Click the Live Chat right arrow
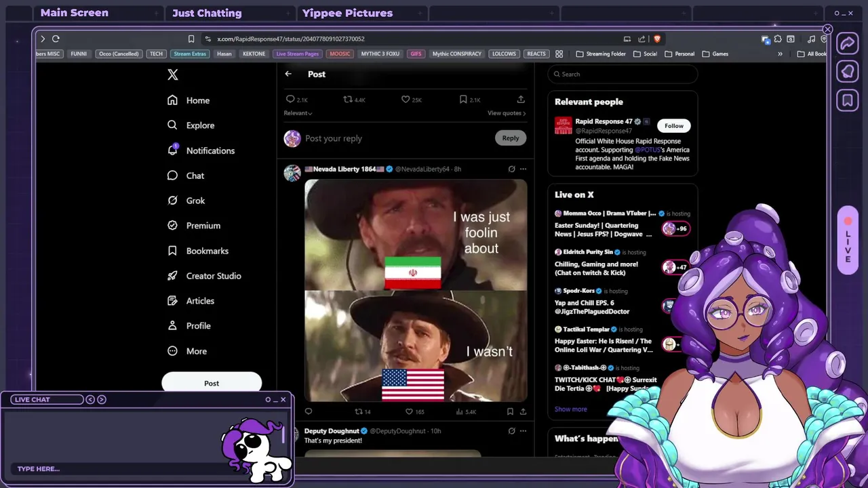 [102, 399]
